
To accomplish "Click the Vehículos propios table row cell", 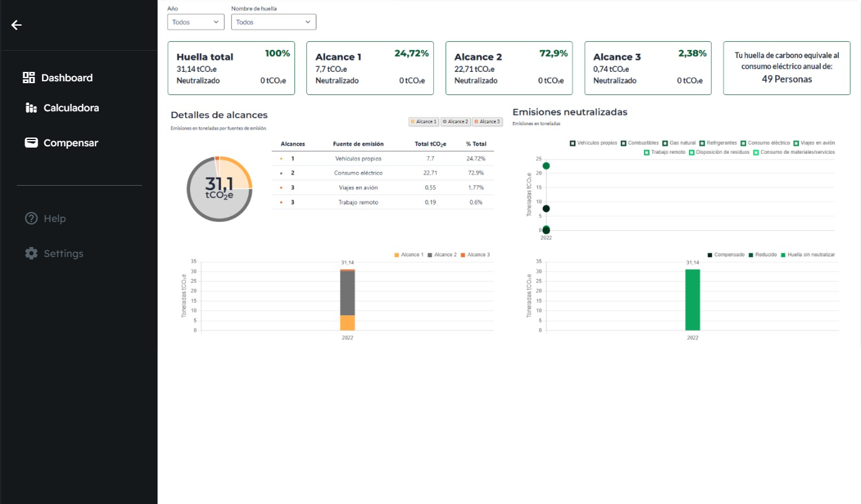I will pos(358,159).
